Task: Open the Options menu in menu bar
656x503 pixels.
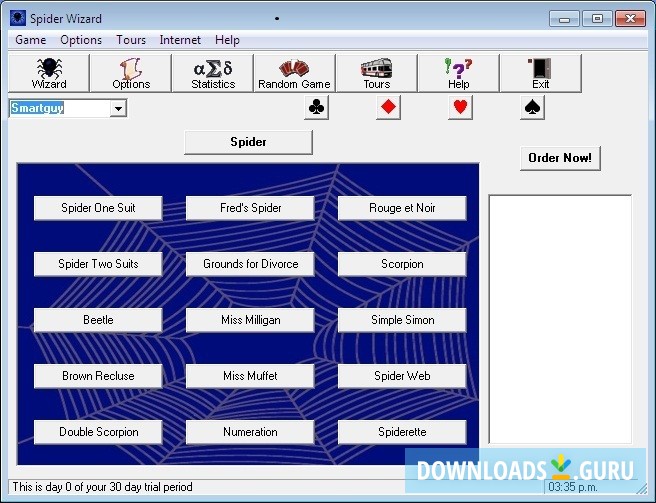Action: click(x=81, y=40)
